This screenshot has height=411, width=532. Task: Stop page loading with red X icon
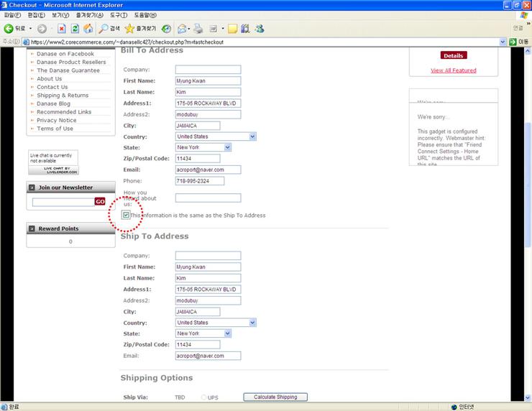(x=61, y=29)
